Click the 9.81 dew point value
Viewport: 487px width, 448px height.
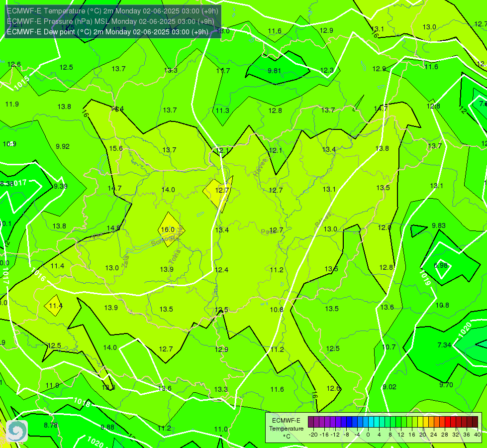tap(274, 71)
